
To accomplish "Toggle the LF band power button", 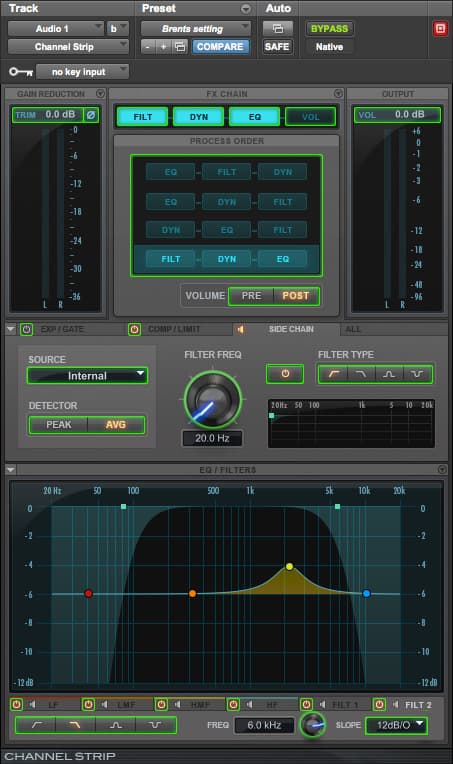I will click(16, 705).
